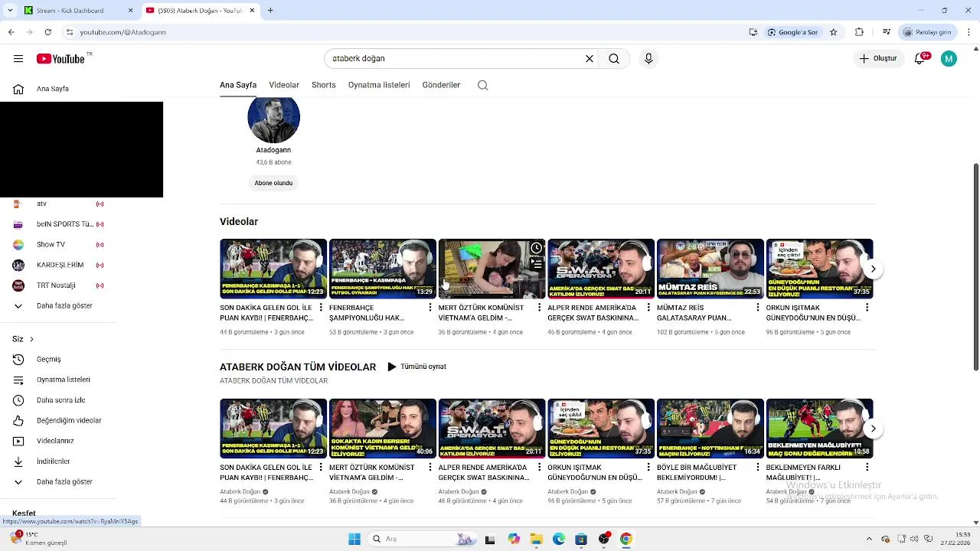
Task: Run search with the magnifier button
Action: [x=614, y=59]
